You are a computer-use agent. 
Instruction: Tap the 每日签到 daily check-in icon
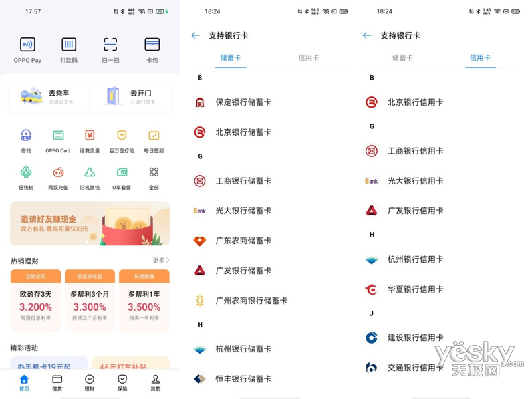154,136
